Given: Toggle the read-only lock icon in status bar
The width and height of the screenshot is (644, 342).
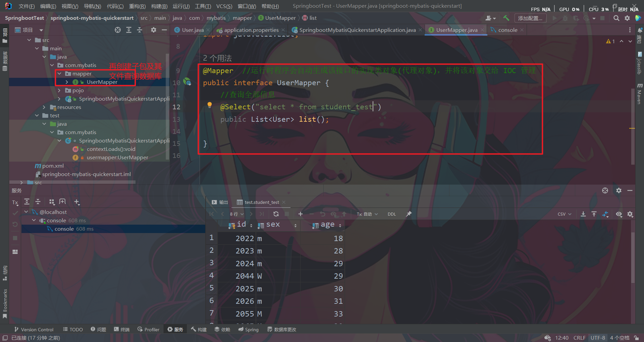Looking at the screenshot, I should pyautogui.click(x=637, y=338).
